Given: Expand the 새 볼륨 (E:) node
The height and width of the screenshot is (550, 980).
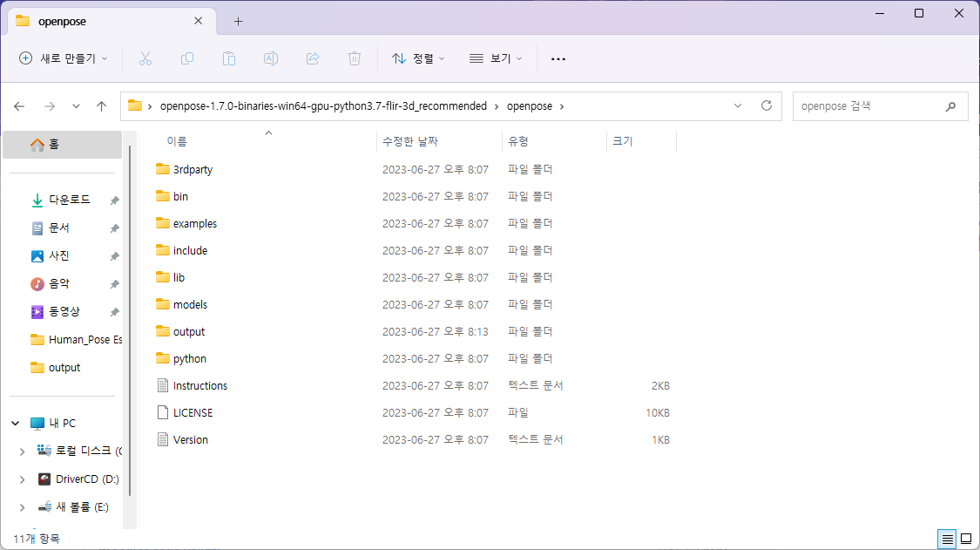Looking at the screenshot, I should click(22, 506).
